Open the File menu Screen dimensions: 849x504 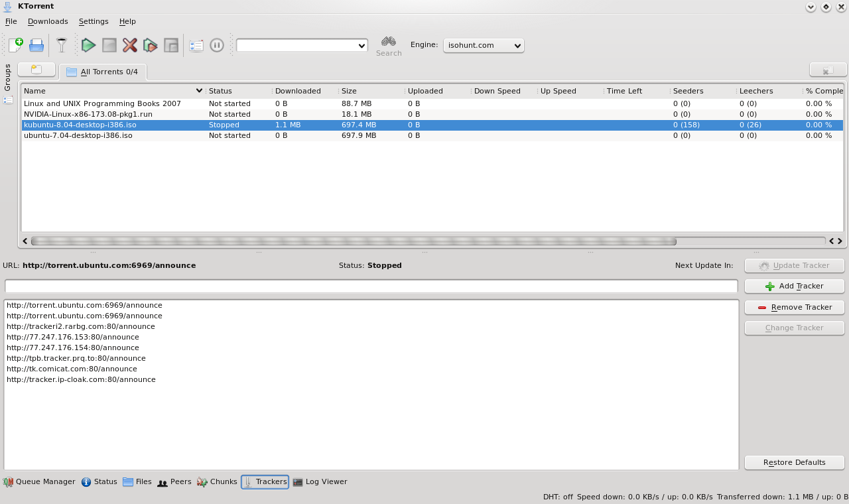tap(11, 21)
